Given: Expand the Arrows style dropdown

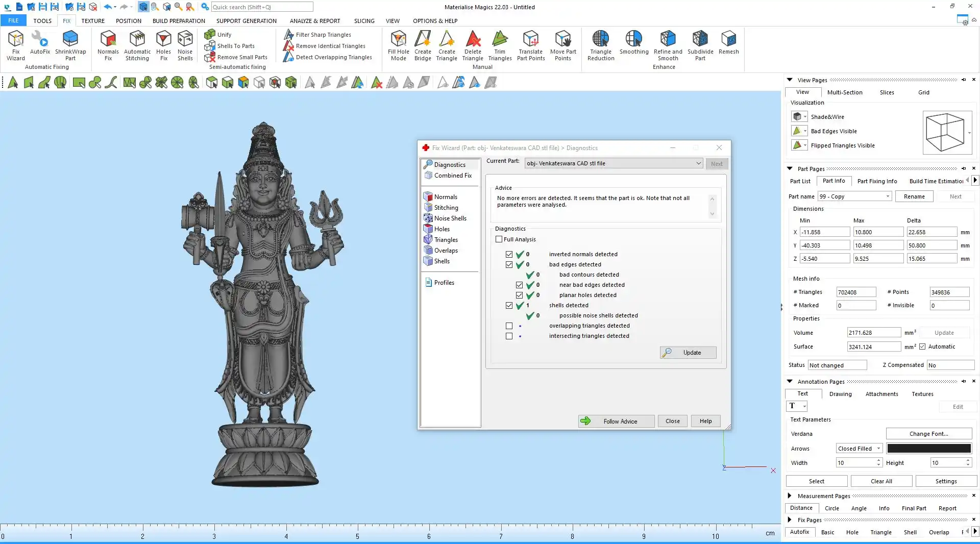Looking at the screenshot, I should (x=859, y=449).
